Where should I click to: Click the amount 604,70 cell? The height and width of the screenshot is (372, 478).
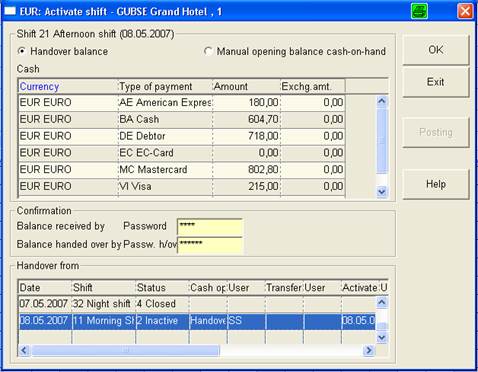tap(246, 119)
